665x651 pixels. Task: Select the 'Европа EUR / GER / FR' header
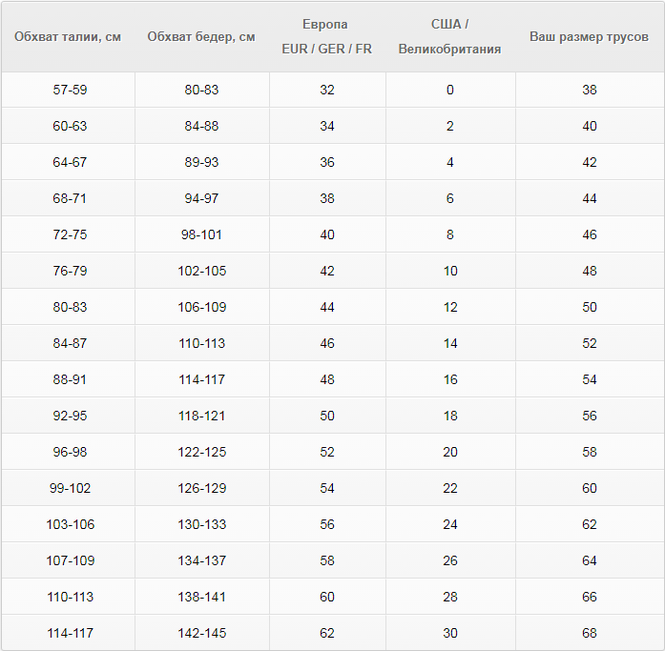click(327, 37)
